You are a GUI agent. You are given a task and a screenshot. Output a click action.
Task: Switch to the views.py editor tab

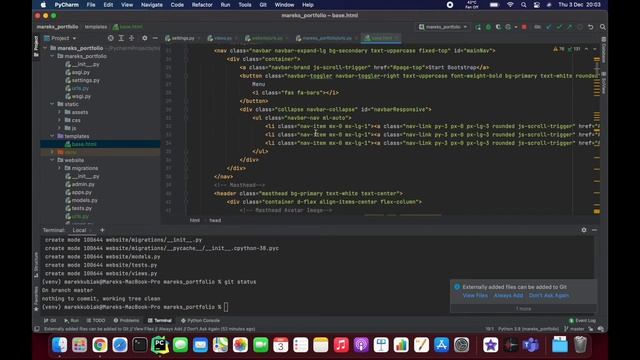pyautogui.click(x=222, y=38)
